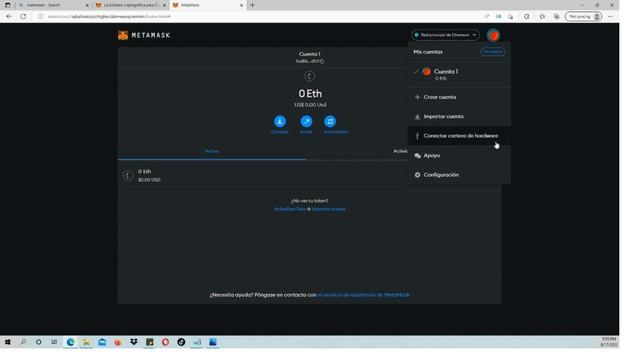640x360 pixels.
Task: Open Microsoft Edge from taskbar
Action: 70,342
